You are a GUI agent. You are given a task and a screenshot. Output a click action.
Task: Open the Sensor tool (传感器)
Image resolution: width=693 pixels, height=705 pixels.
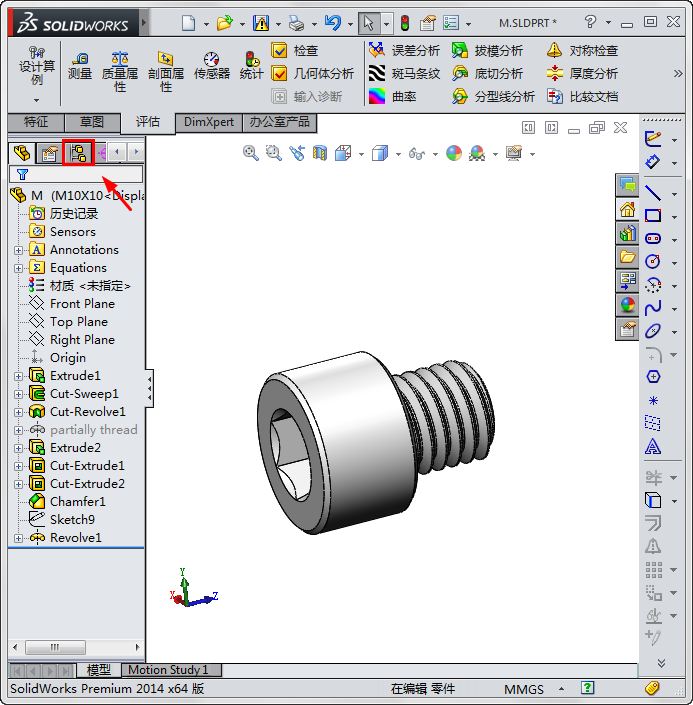[x=211, y=66]
